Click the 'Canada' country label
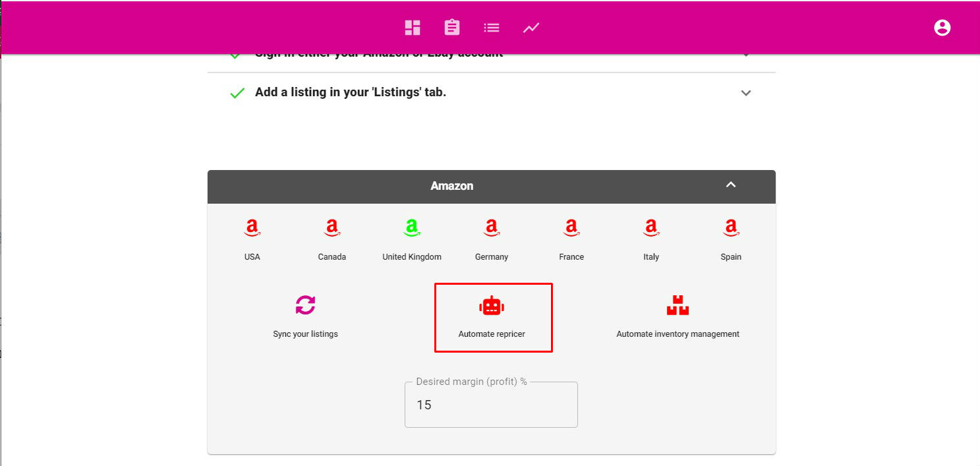 (x=332, y=257)
